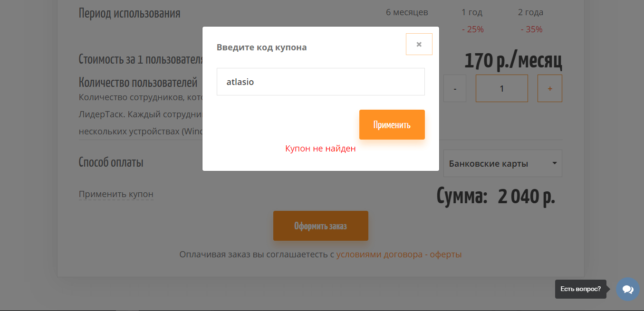Increase user count with the plus button
The image size is (644, 311).
549,88
